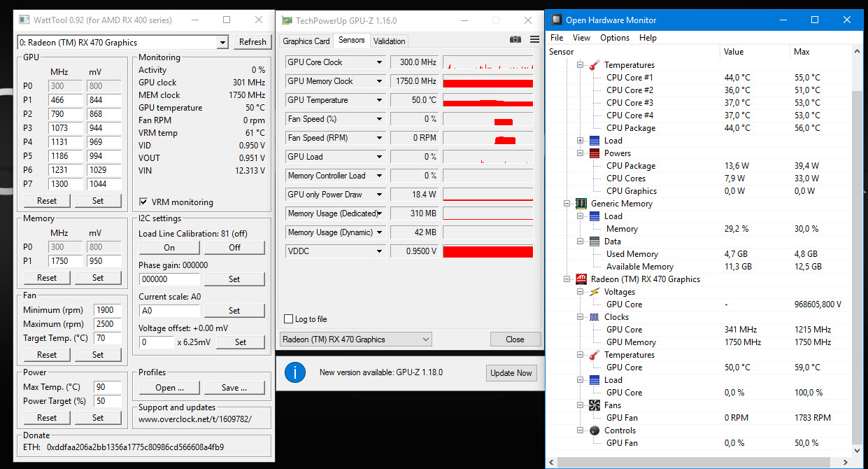868x469 pixels.
Task: Click the Fans icon in Hardware Monitor
Action: coord(594,405)
